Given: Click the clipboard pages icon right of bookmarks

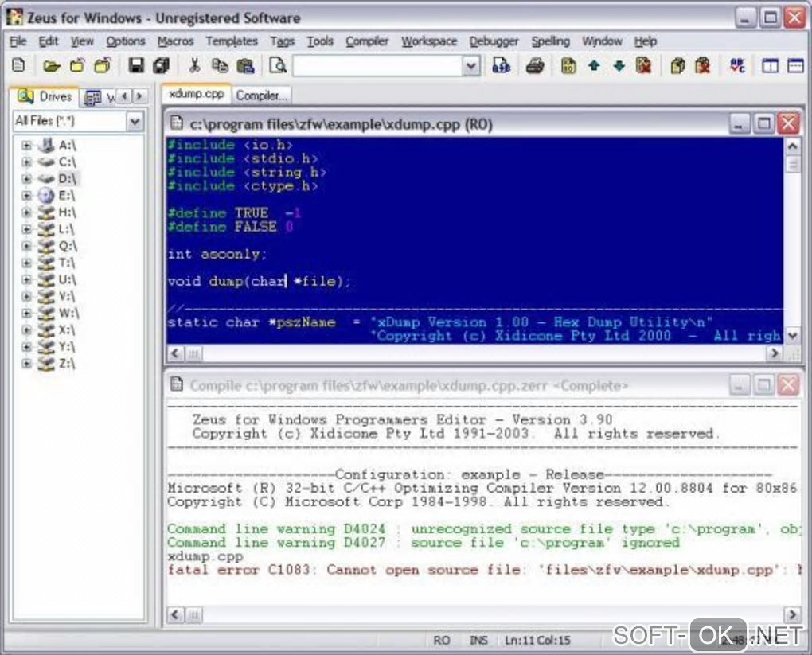Looking at the screenshot, I should (677, 66).
